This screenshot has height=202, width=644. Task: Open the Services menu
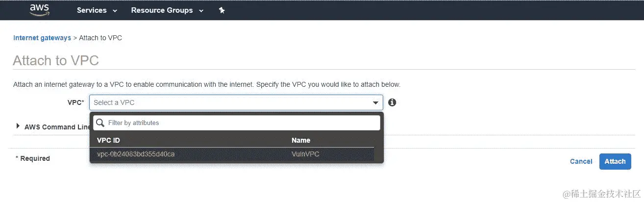click(97, 10)
